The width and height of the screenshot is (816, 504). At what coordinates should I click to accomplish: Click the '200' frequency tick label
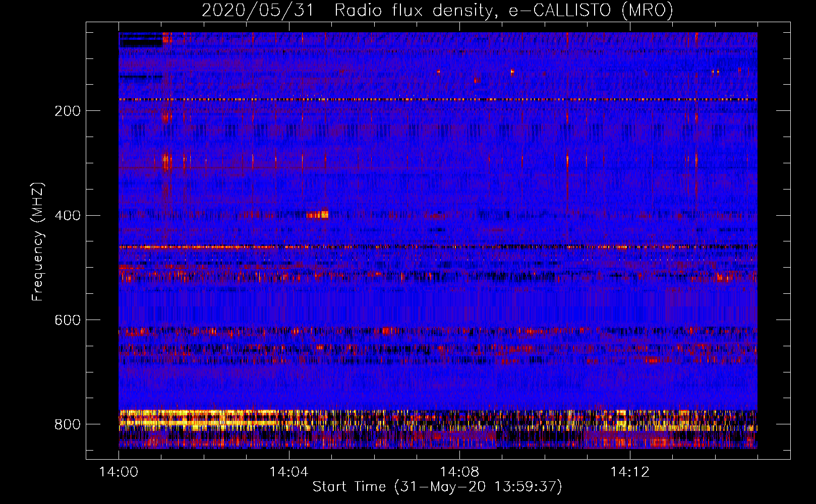[68, 111]
